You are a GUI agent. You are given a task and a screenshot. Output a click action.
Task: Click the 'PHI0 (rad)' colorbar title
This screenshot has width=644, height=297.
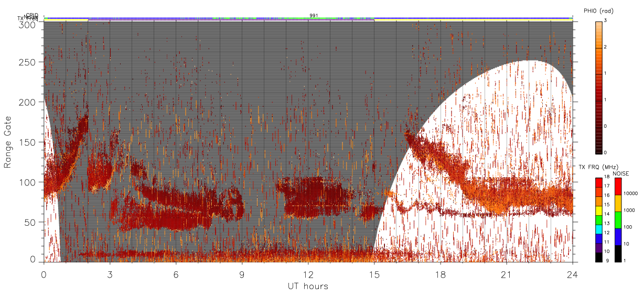coord(598,11)
